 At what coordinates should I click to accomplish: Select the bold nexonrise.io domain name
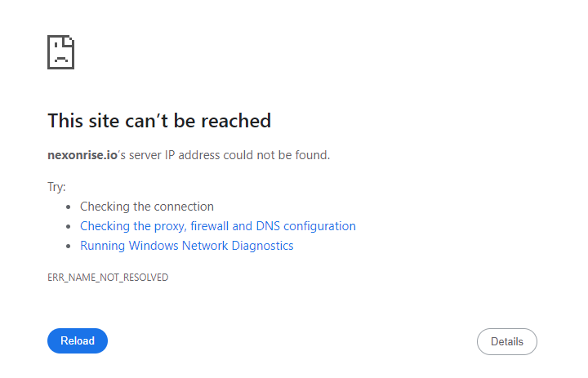click(x=83, y=155)
